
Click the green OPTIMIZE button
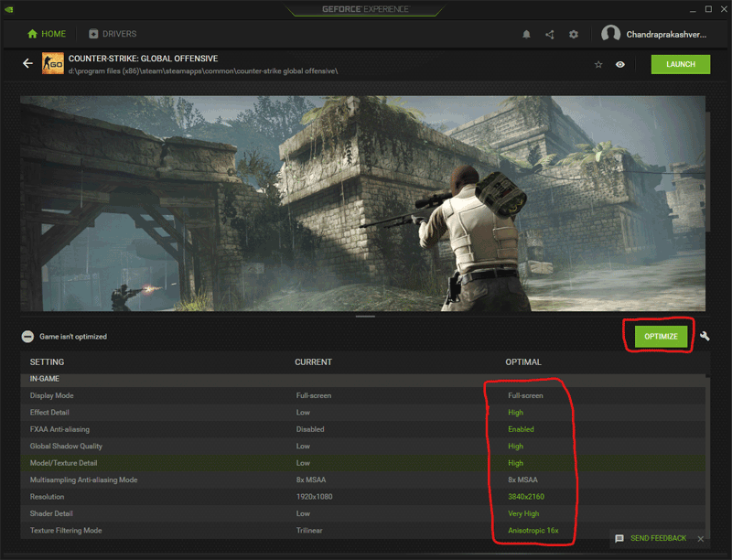tap(661, 337)
